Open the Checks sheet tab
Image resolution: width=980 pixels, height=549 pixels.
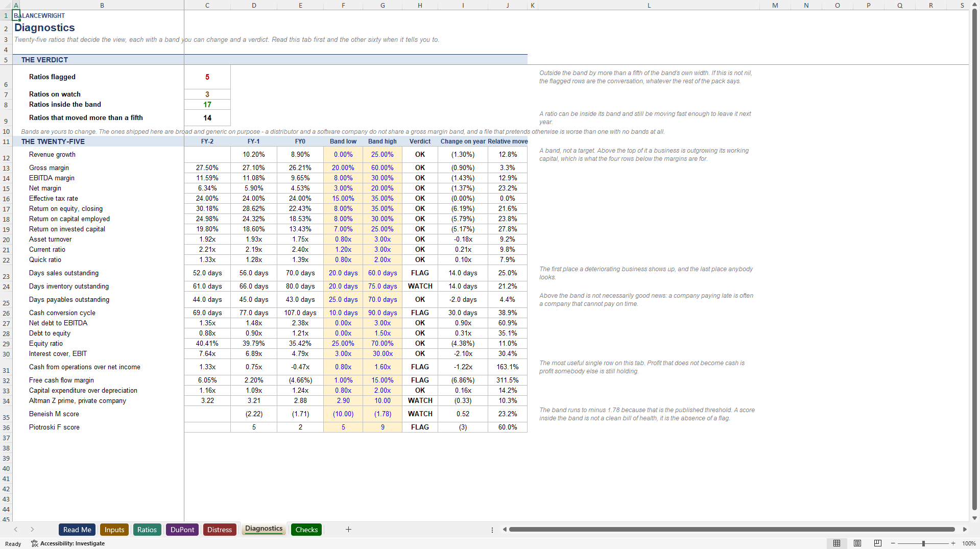(x=306, y=530)
